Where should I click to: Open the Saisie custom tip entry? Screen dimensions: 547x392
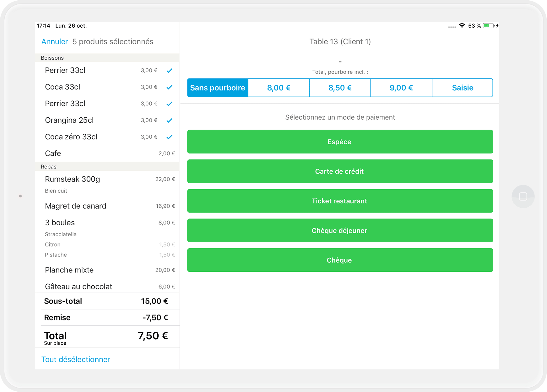click(x=463, y=88)
